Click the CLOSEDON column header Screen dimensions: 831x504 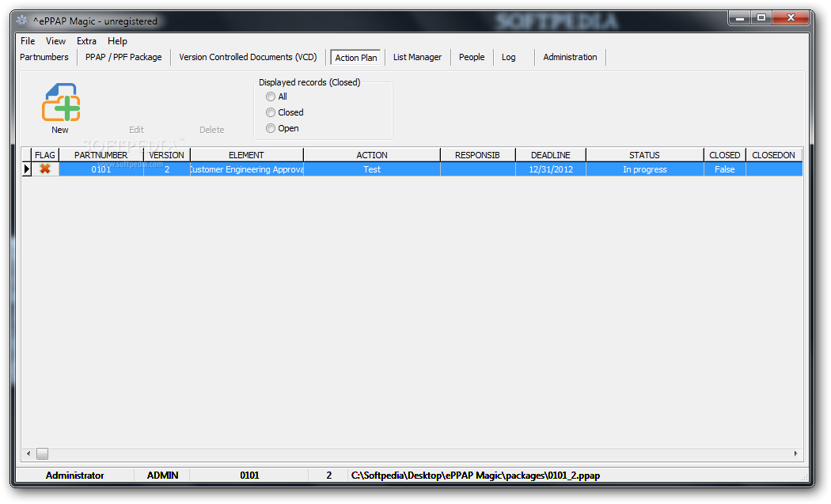coord(774,155)
